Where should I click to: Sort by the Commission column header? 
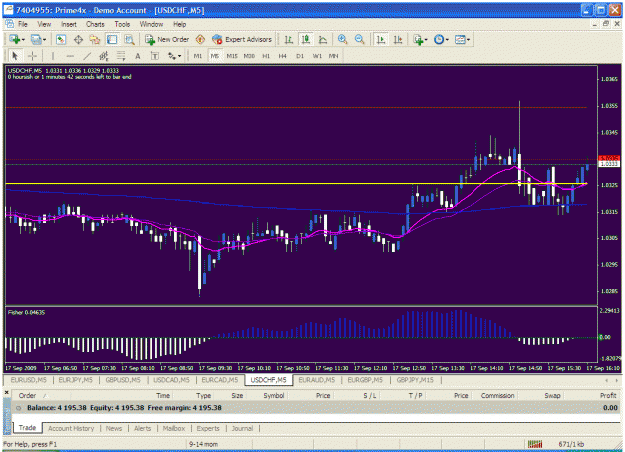click(497, 395)
